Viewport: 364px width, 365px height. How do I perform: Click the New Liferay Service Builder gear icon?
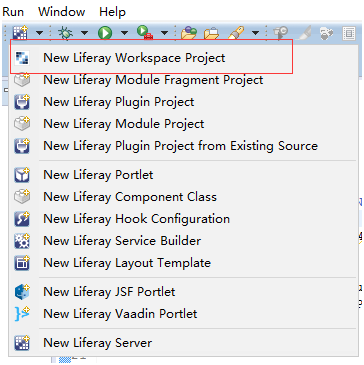22,241
